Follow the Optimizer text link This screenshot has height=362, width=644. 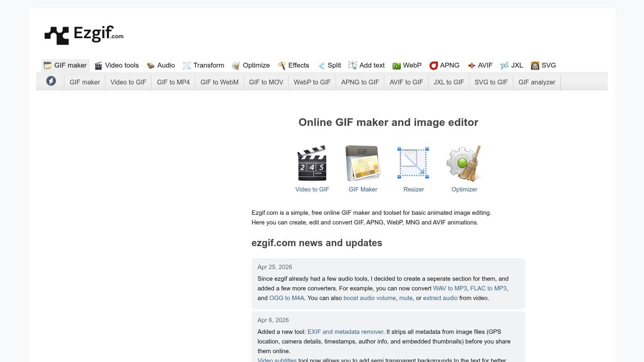[x=464, y=189]
